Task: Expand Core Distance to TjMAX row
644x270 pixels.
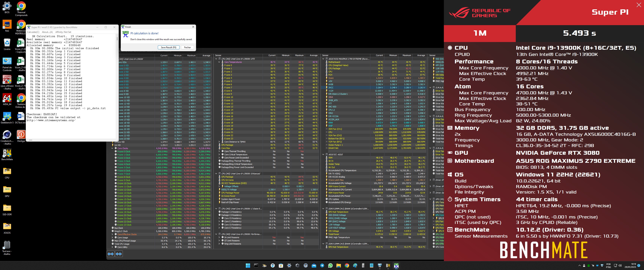Action: pos(219,142)
